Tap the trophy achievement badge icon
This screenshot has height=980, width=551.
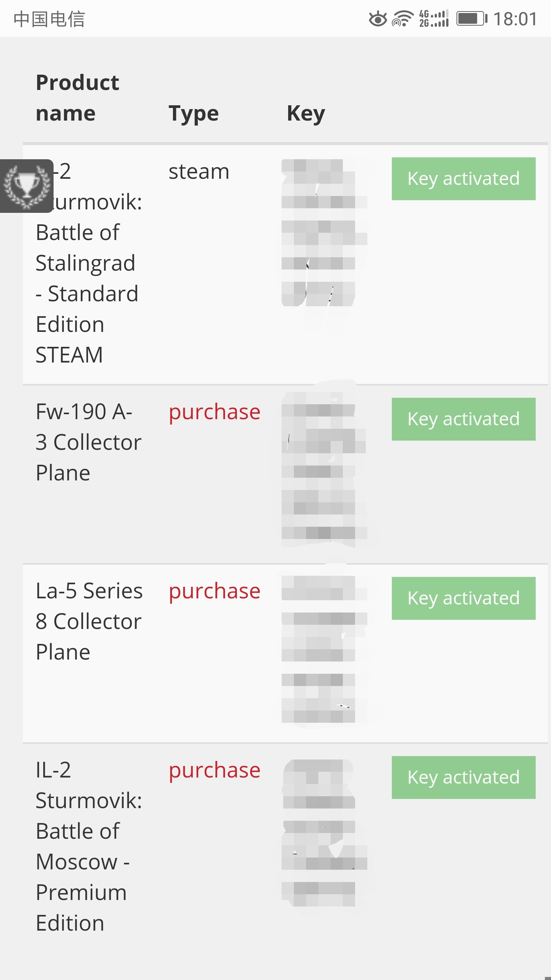tap(27, 186)
